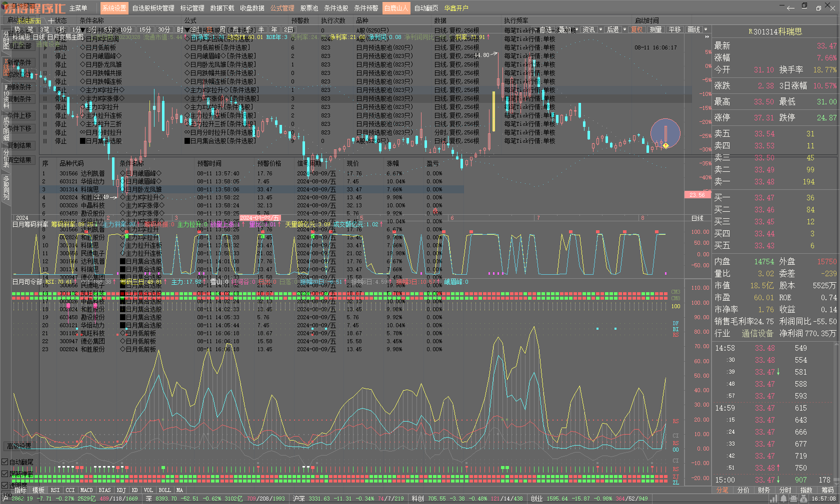
Task: Expand the 资讯 dropdown arrow
Action: [601, 30]
